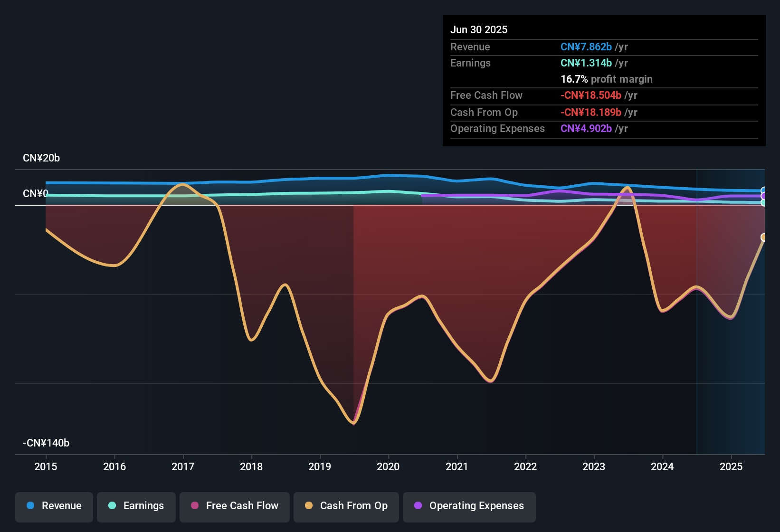
Task: Click the Cash From Op tooltip label
Action: coord(484,112)
